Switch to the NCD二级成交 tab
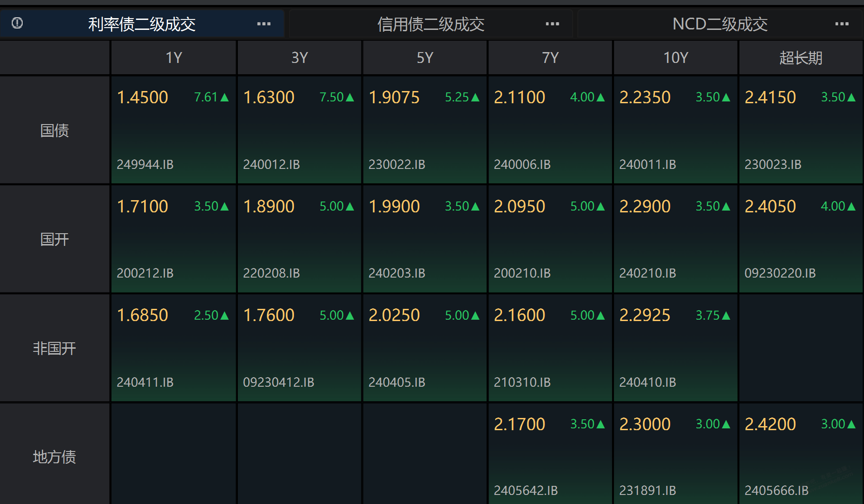 pyautogui.click(x=720, y=24)
